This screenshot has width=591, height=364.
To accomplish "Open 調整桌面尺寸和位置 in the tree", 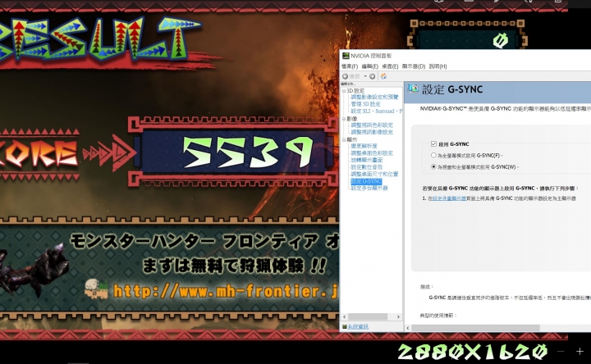I will pos(374,175).
